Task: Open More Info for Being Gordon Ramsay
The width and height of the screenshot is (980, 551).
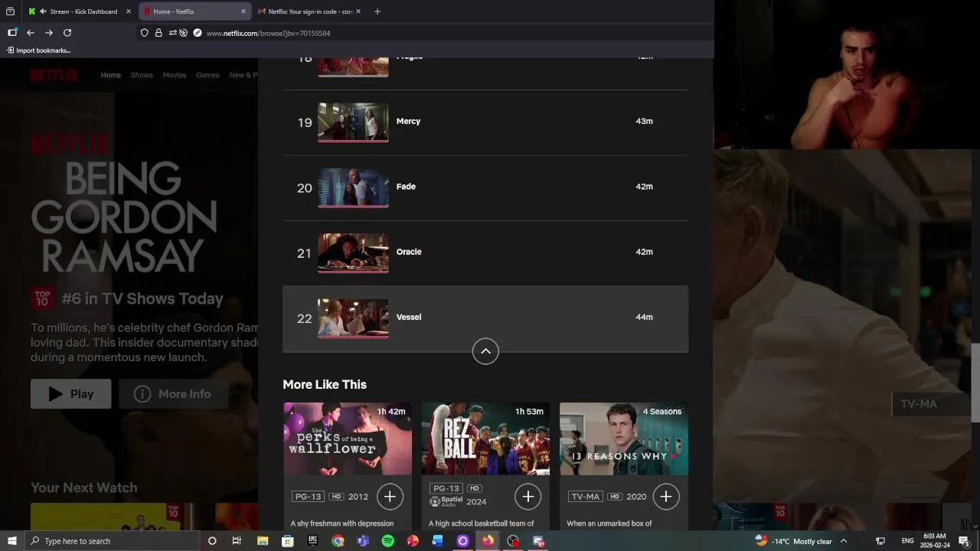Action: [x=173, y=393]
